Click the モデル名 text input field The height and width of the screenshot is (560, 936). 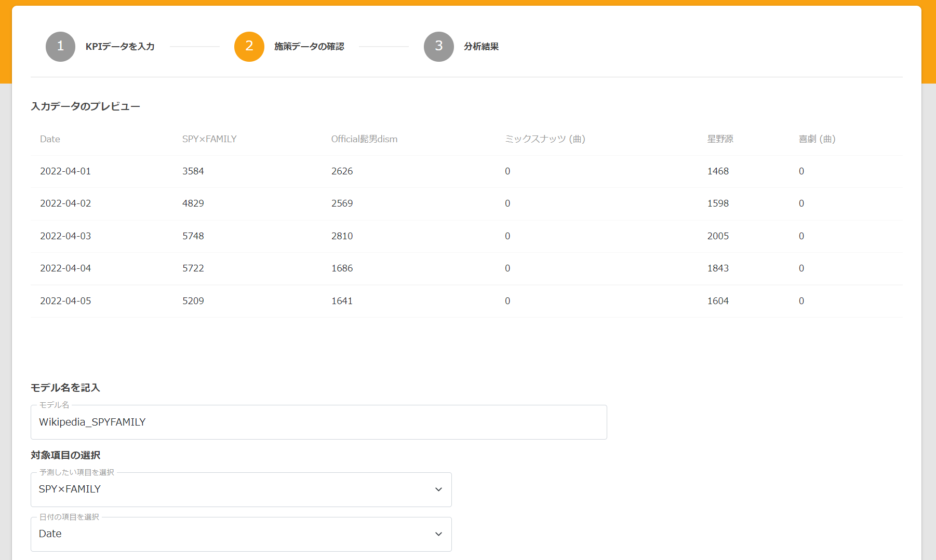click(x=318, y=422)
